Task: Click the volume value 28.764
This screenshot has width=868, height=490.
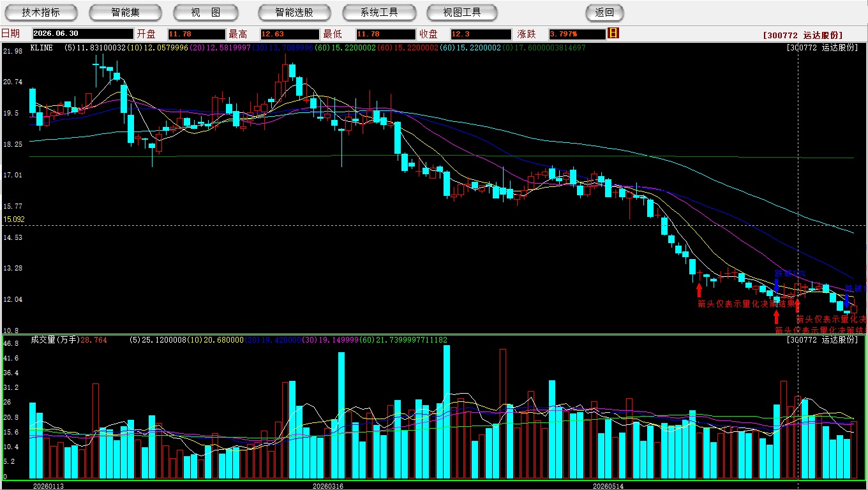Action: [93, 340]
